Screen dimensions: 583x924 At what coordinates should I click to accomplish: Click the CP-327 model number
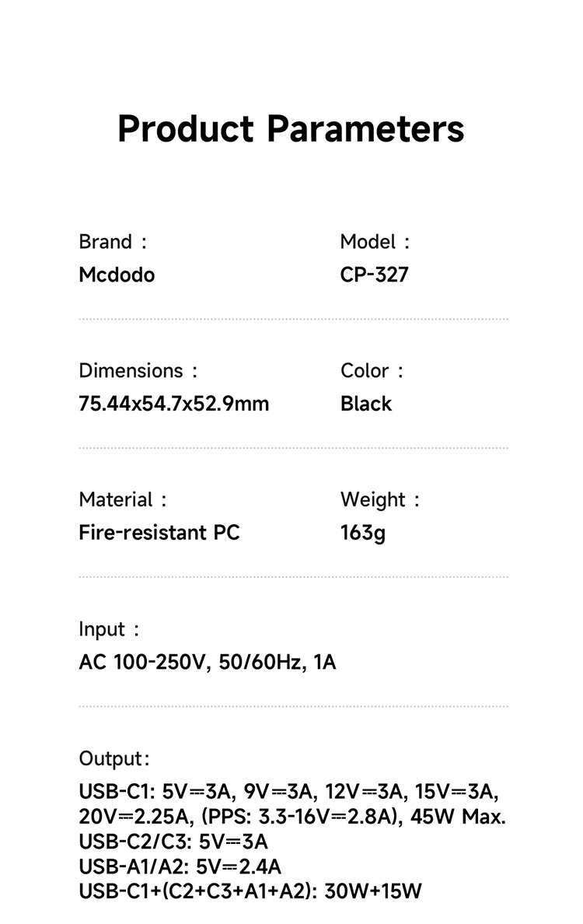pos(375,275)
